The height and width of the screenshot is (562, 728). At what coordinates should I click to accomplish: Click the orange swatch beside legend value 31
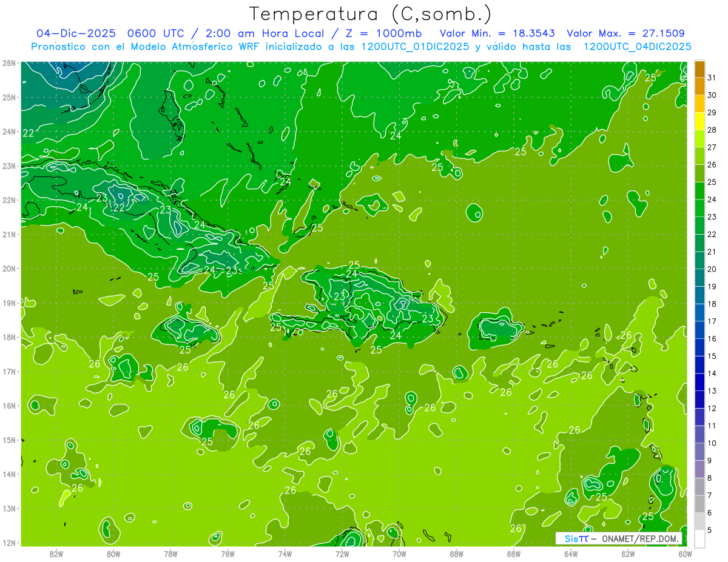coord(699,69)
